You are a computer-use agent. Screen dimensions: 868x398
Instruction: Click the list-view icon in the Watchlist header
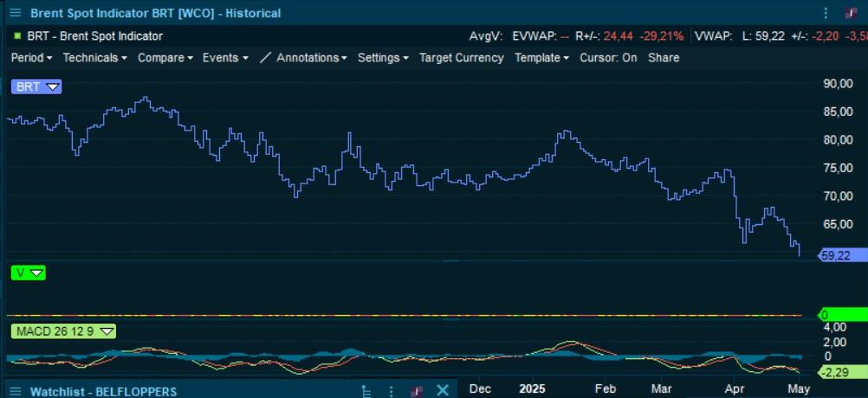tap(366, 391)
